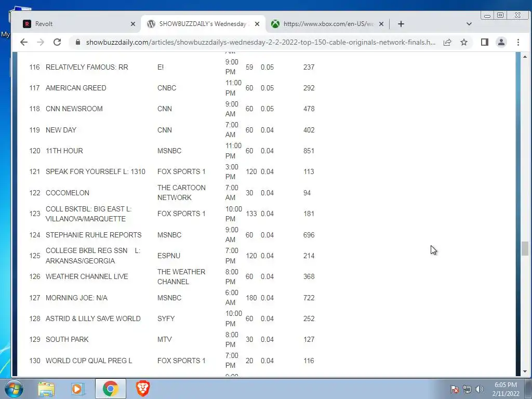Close the SHOWBUZZDAILY tab
Viewport: 532px width, 399px height.
click(257, 24)
